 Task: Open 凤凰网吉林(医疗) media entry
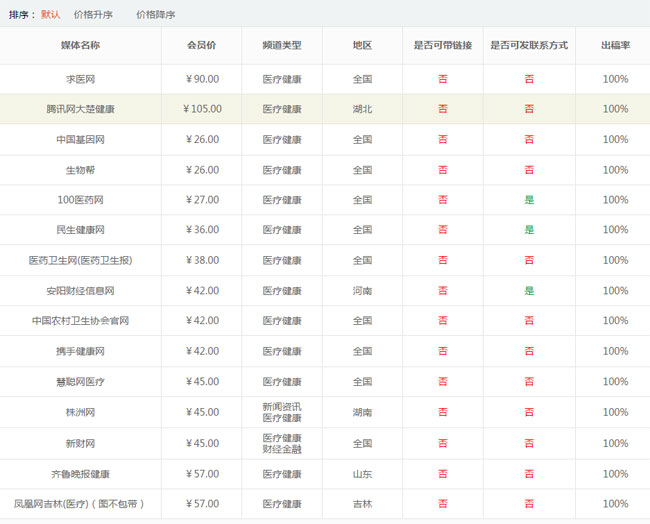[x=80, y=504]
